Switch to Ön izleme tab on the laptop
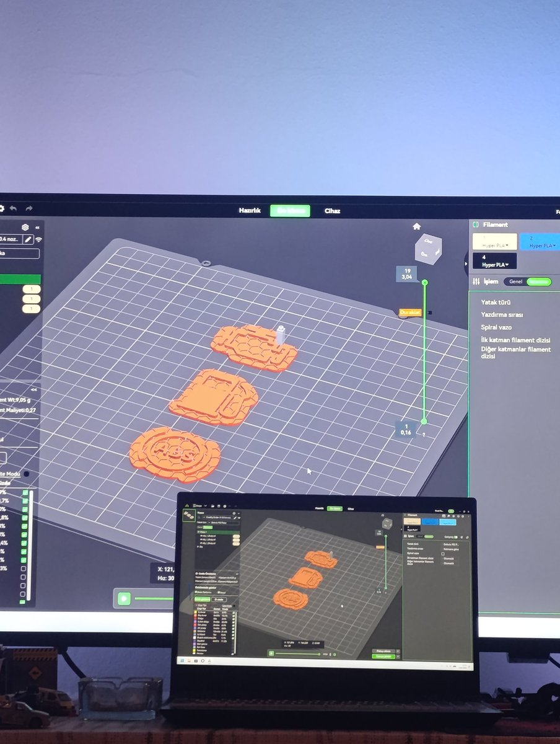 (335, 508)
